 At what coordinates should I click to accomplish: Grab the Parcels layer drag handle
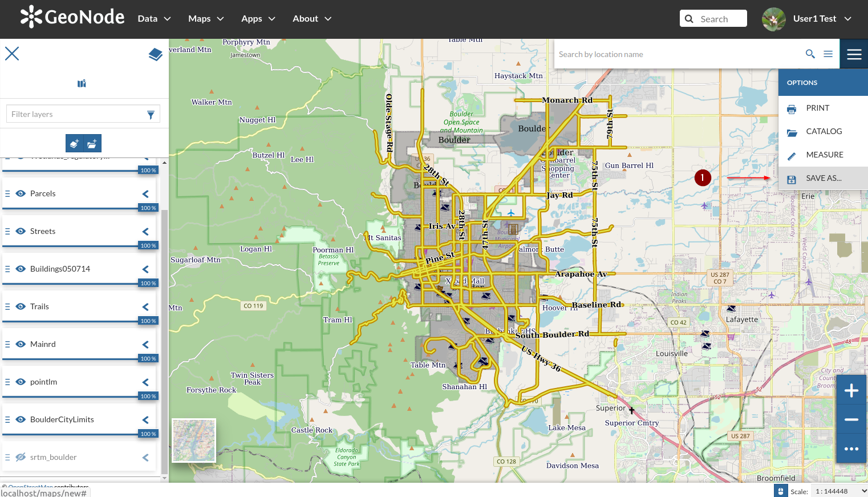point(7,193)
